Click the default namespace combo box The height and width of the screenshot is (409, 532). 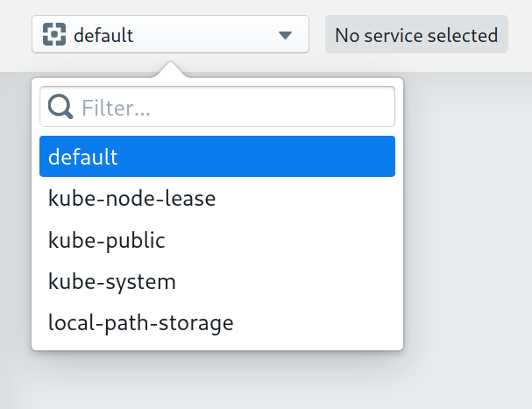pos(170,35)
